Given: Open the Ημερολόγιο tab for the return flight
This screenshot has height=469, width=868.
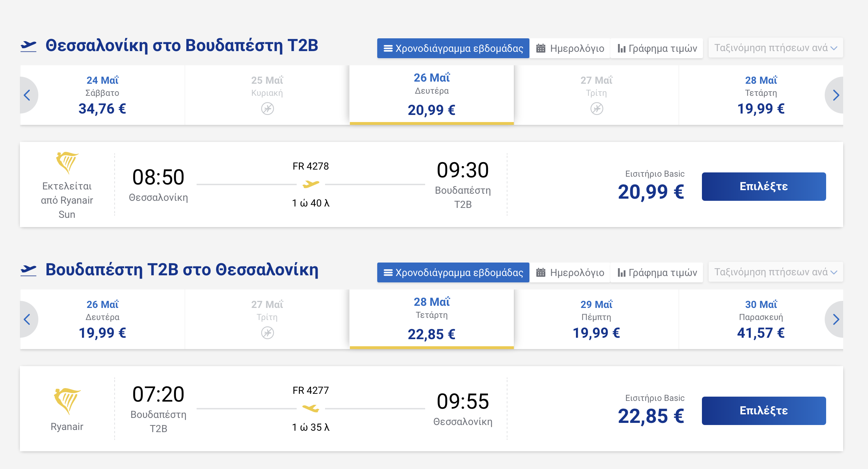Looking at the screenshot, I should tap(570, 272).
